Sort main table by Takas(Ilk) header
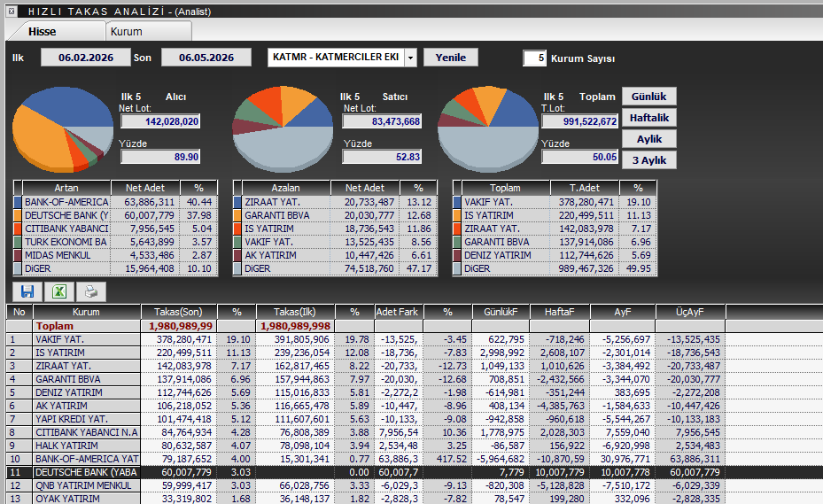This screenshot has width=823, height=504. 295,312
